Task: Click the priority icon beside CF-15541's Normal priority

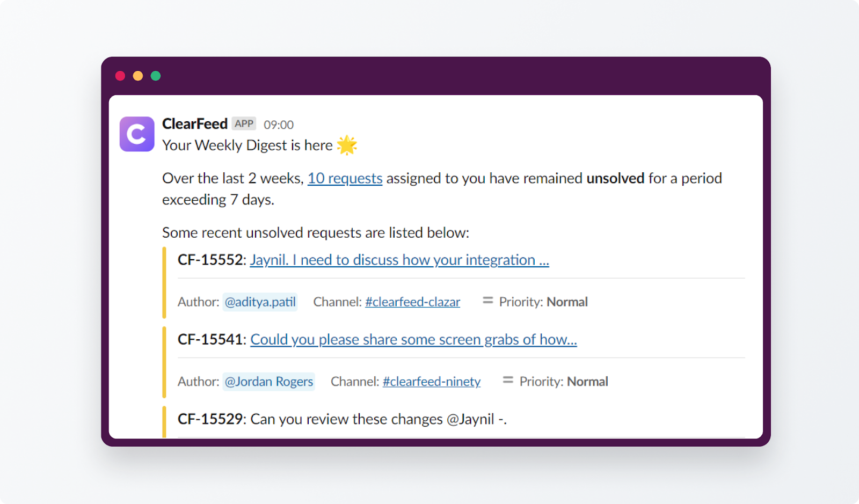Action: click(507, 380)
